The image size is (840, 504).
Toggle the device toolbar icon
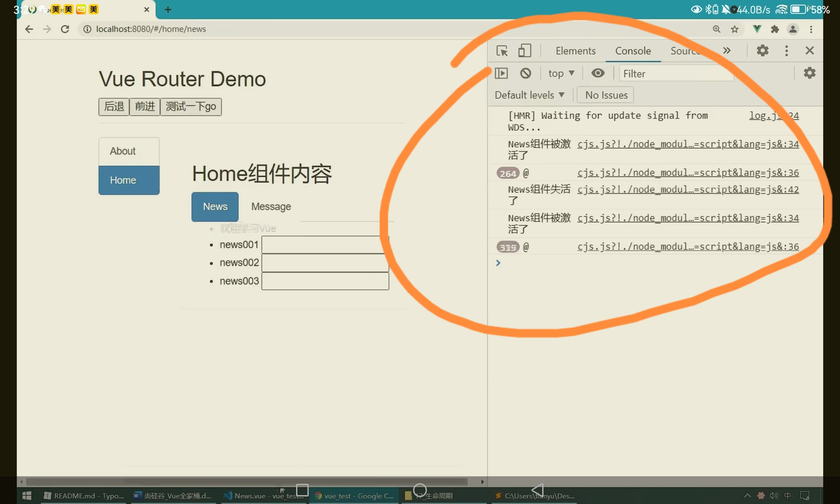(524, 51)
